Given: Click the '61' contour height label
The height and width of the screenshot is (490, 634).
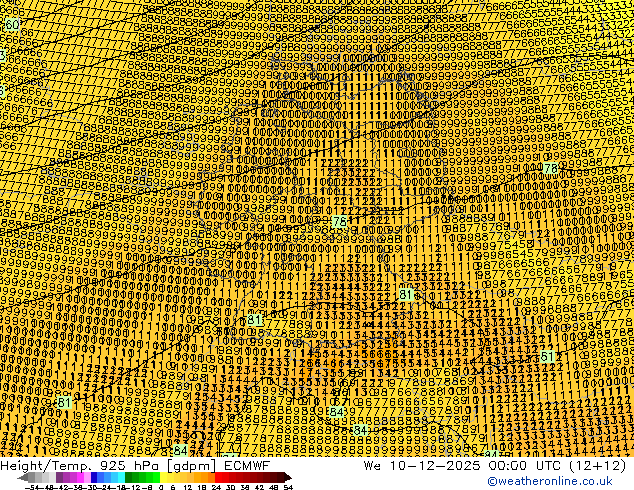Looking at the screenshot, I should (x=547, y=357).
